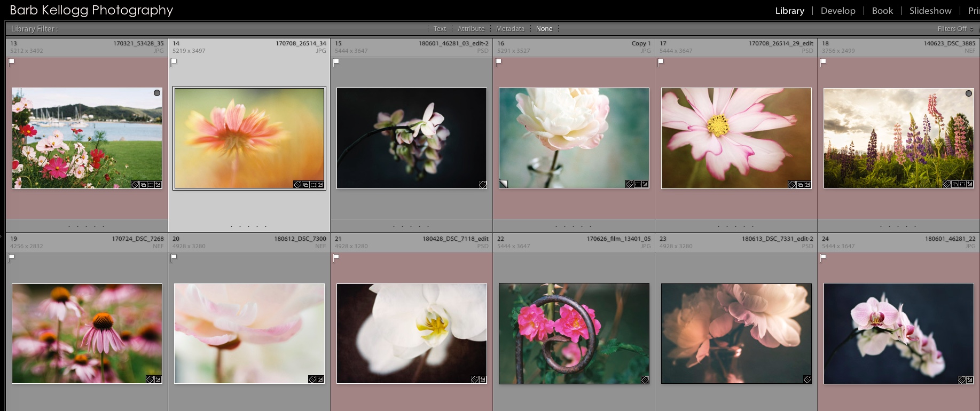Image resolution: width=980 pixels, height=411 pixels.
Task: Toggle the pick flag on photo 24
Action: click(823, 257)
